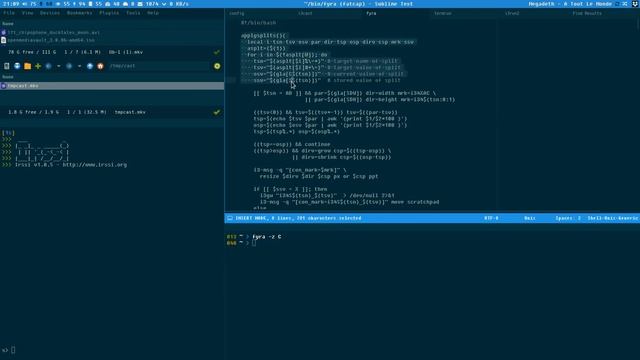Viewport: 640px width, 360px height.
Task: Open the View menu in file manager
Action: click(27, 13)
